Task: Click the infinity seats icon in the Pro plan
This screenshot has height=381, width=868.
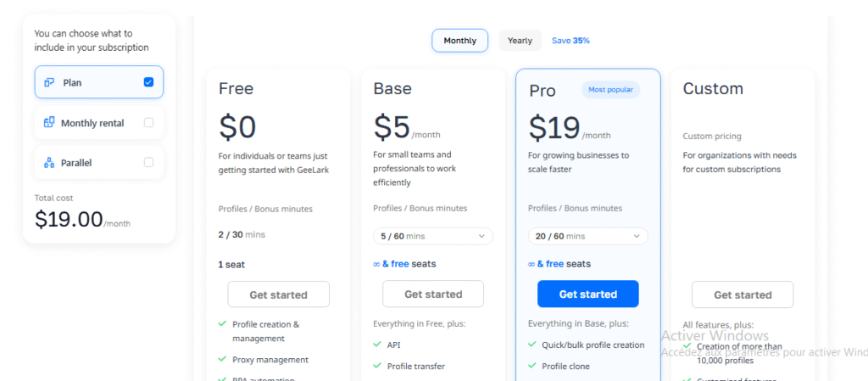Action: coord(532,264)
